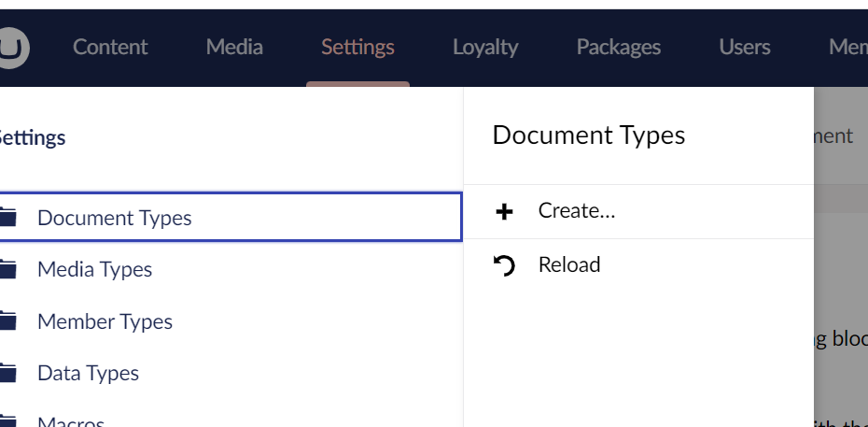The height and width of the screenshot is (427, 868).
Task: Open the Packages section
Action: (x=618, y=47)
